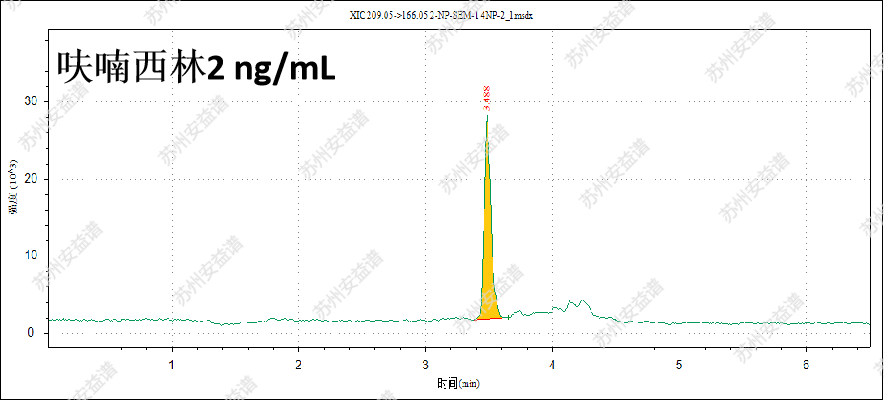
Task: Click the x-axis tick label 5
Action: (x=679, y=365)
